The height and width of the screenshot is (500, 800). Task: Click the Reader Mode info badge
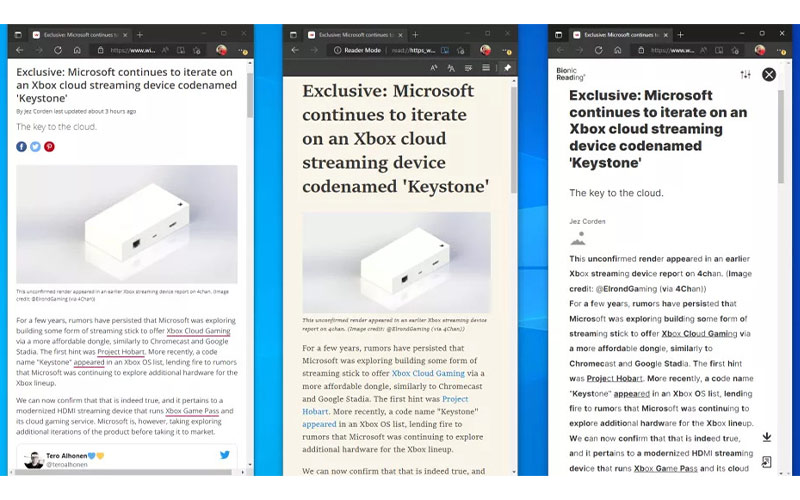pos(357,50)
